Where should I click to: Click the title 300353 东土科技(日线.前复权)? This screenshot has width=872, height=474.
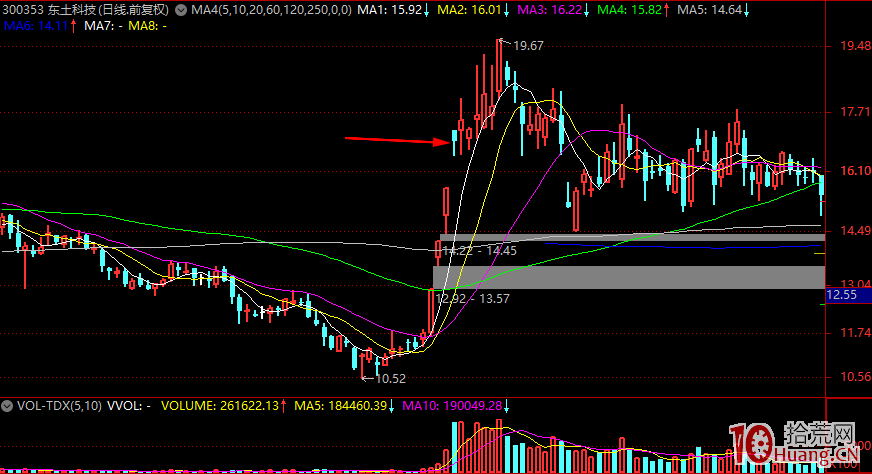pos(86,10)
